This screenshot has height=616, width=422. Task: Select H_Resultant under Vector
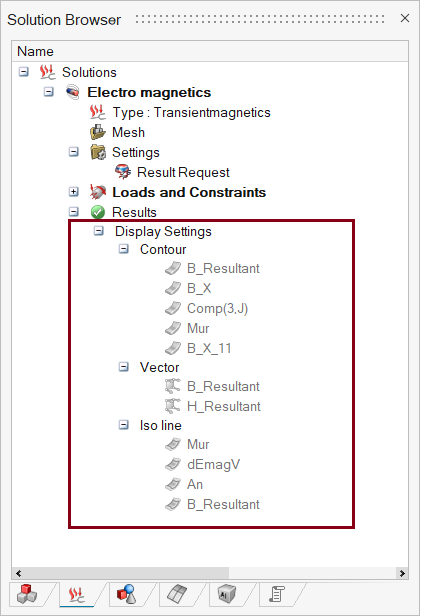[224, 406]
